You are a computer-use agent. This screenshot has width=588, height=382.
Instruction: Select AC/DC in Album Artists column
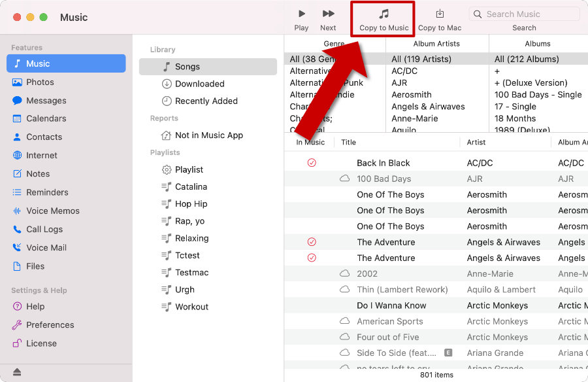click(x=437, y=71)
